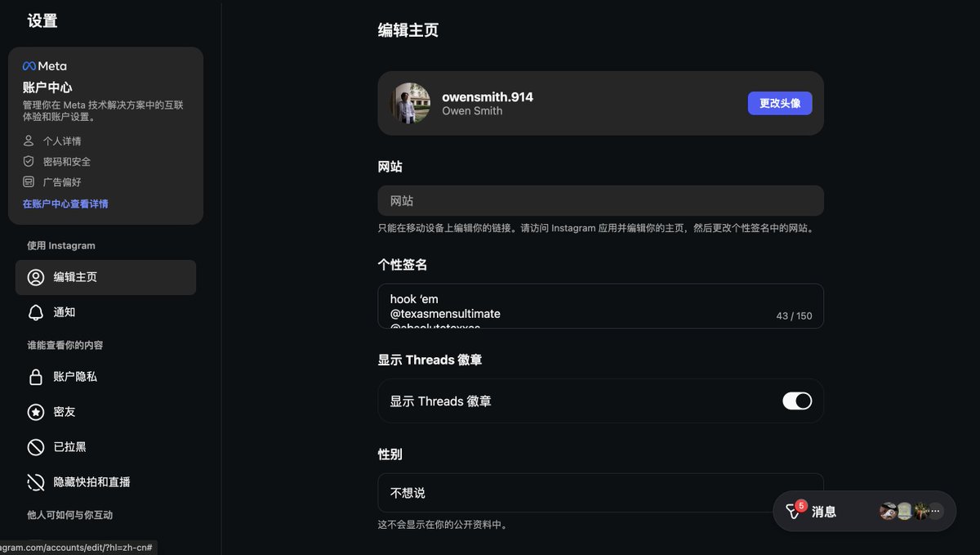Click the 账户中心 heading

(47, 87)
